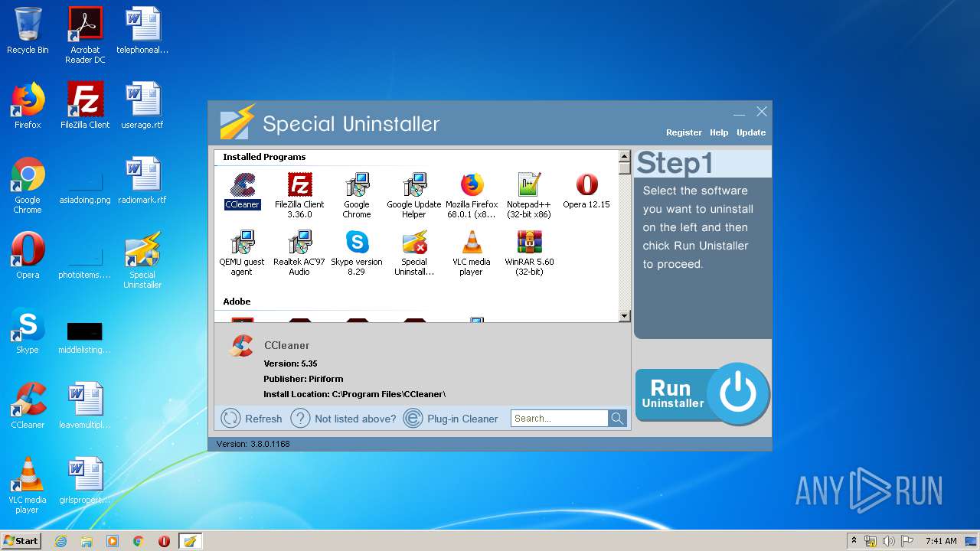Screen dimensions: 980x551
Task: Select Acrobat Reader DC desktop shortcut
Action: point(85,35)
